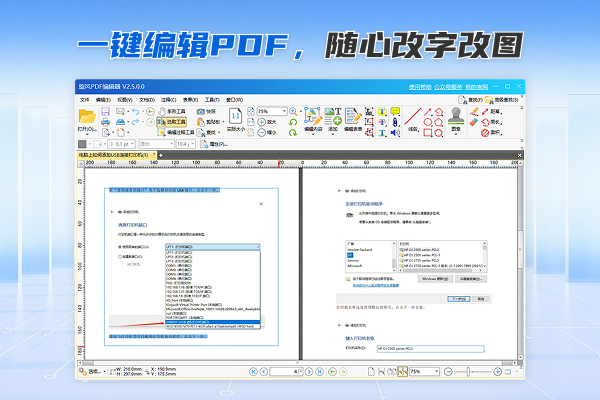The height and width of the screenshot is (400, 600).
Task: Open the Window menu
Action: (x=234, y=100)
